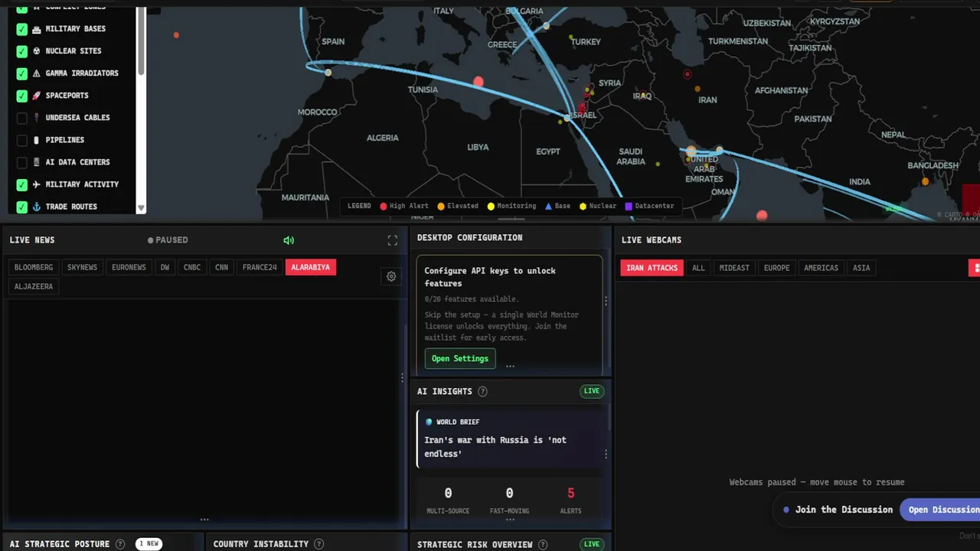Click the Open Discussion button
This screenshot has height=551, width=980.
pyautogui.click(x=942, y=510)
